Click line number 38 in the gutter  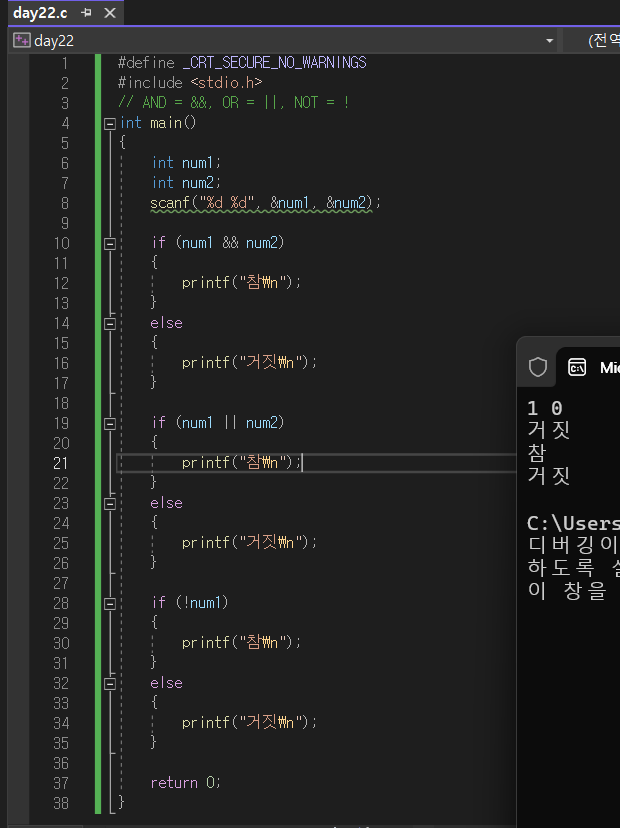pos(61,803)
